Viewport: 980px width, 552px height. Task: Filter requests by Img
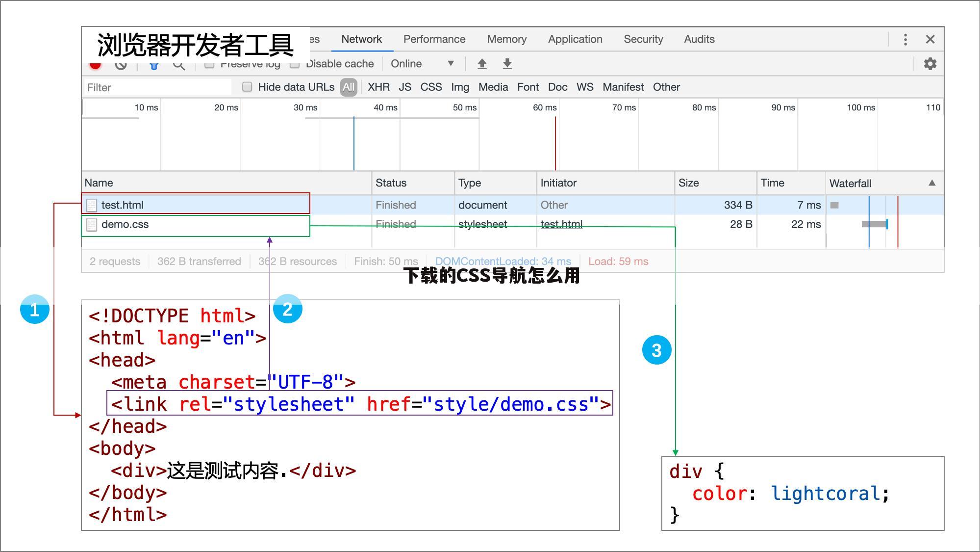pos(460,87)
